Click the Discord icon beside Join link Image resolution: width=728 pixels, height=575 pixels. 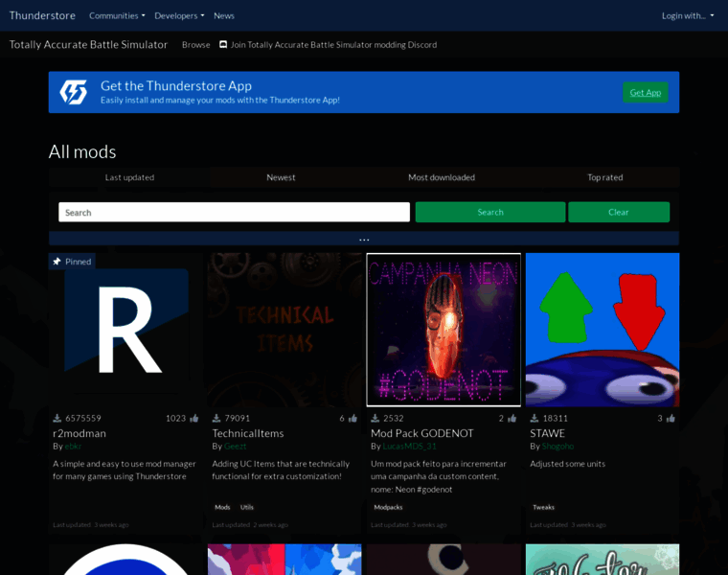223,45
